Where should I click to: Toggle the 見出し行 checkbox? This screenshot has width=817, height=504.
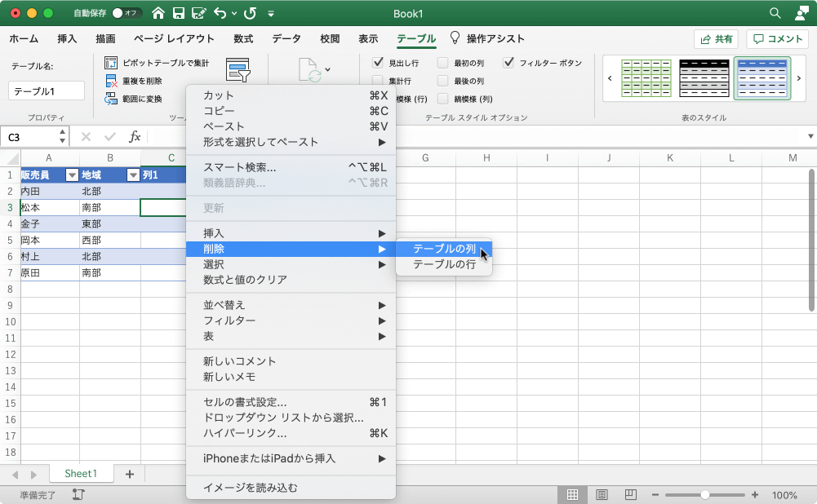[378, 63]
